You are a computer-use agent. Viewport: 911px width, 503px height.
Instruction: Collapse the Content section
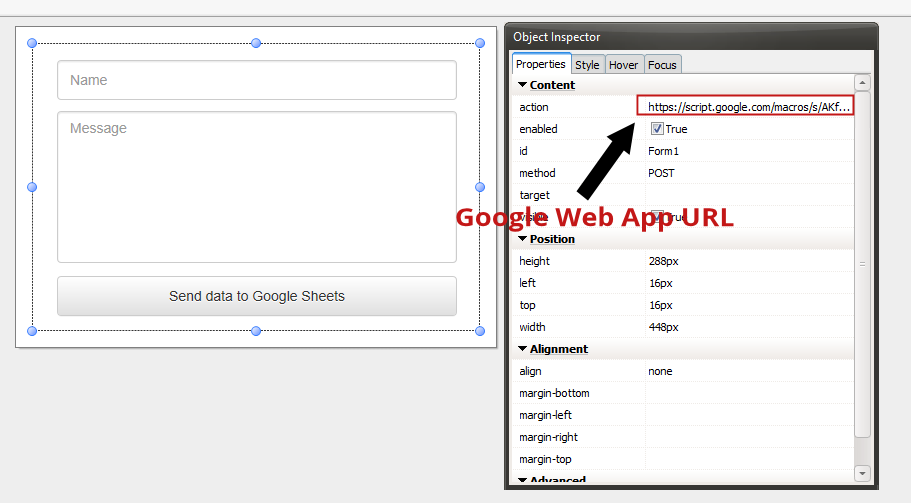pyautogui.click(x=522, y=85)
